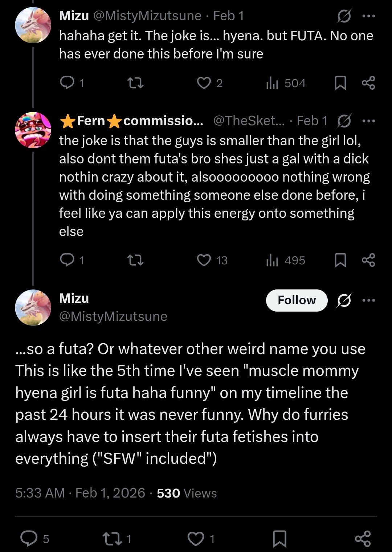Viewport: 392px width, 552px height.
Task: Reply to main tweet with 5 replies
Action: [29, 539]
